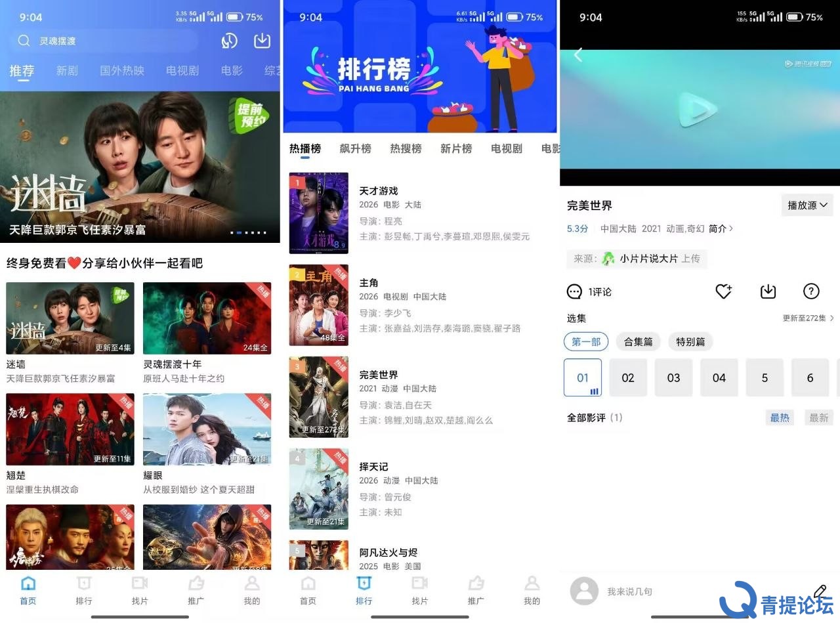
Task: Open the 迷墙 featured banner
Action: 140,167
